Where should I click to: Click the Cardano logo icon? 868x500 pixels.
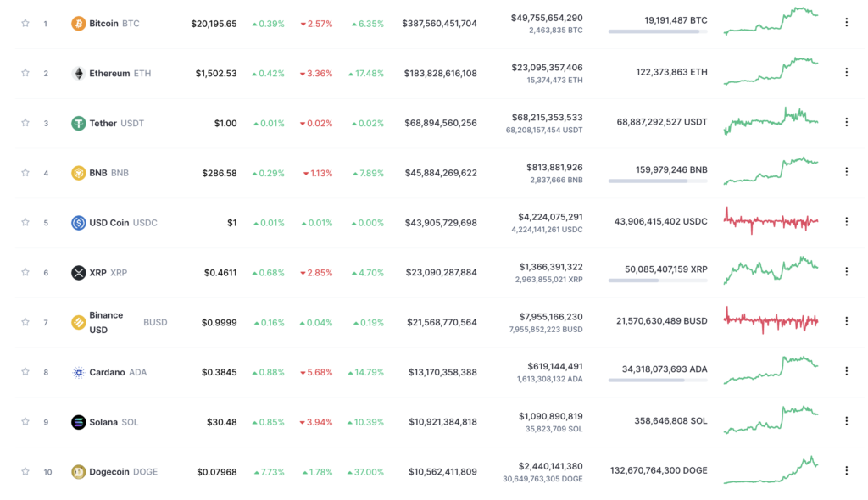[x=79, y=372]
